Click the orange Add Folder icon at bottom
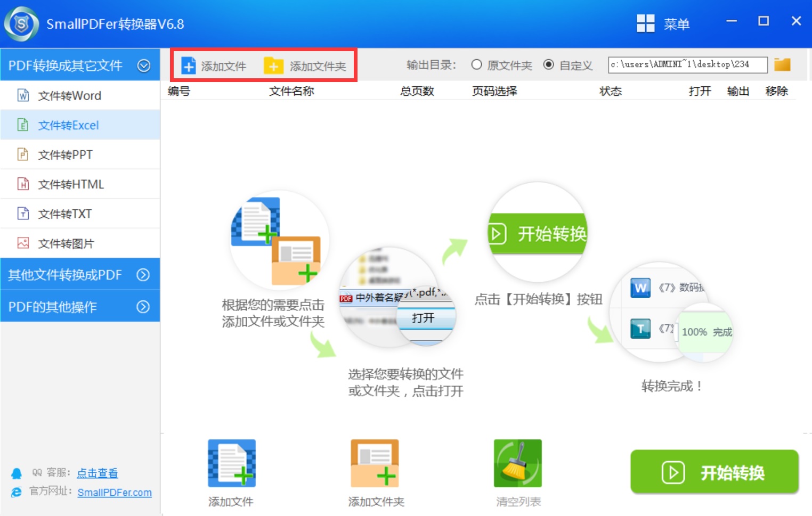 click(375, 463)
